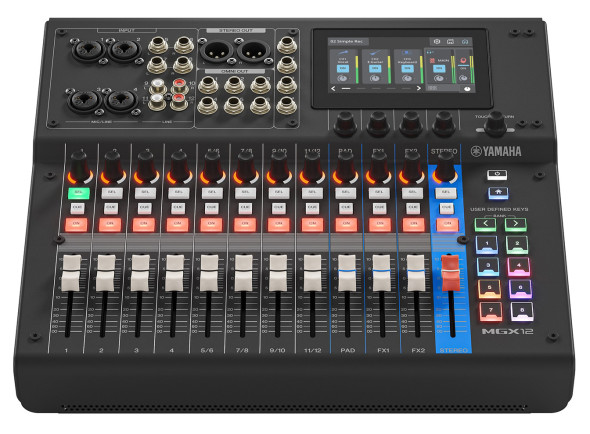Go to previous channel page on touchscreen
The width and height of the screenshot is (590, 434).
(x=333, y=88)
